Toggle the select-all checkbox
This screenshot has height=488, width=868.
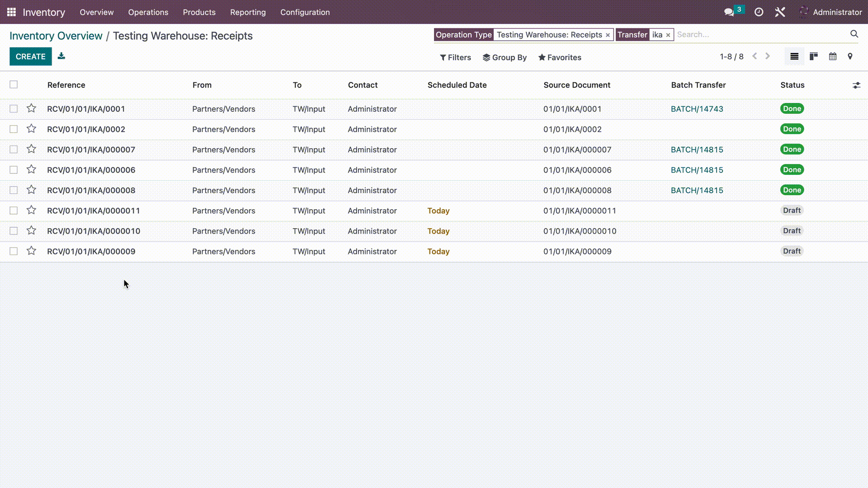[14, 84]
